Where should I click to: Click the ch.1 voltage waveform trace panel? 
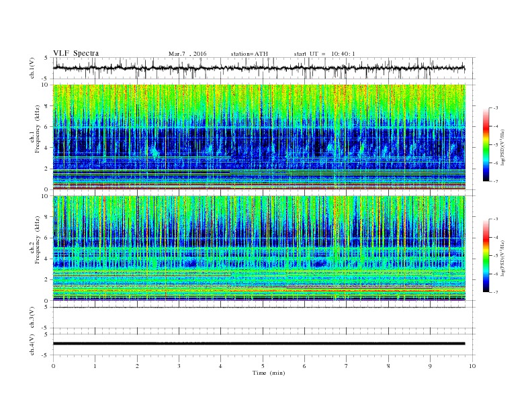(264, 68)
